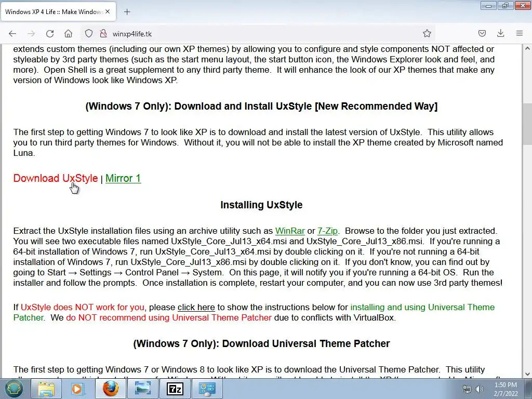Image resolution: width=532 pixels, height=399 pixels.
Task: Minimize the Firefox window
Action: 488,6
